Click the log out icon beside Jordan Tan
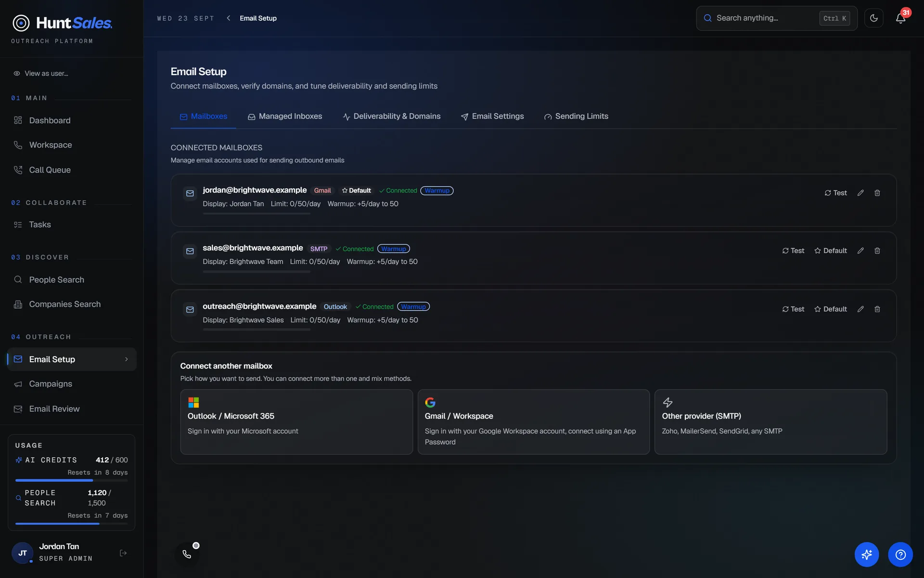The height and width of the screenshot is (578, 924). pos(123,553)
